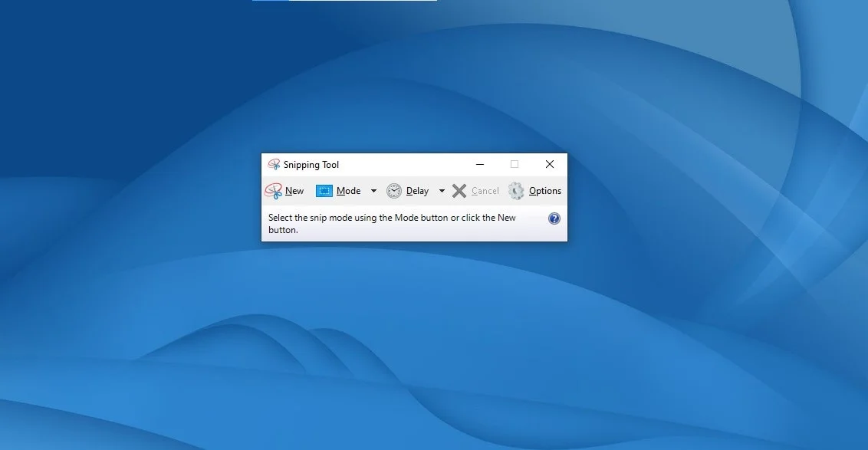868x450 pixels.
Task: Open the Mode dropdown arrow
Action: (x=373, y=190)
